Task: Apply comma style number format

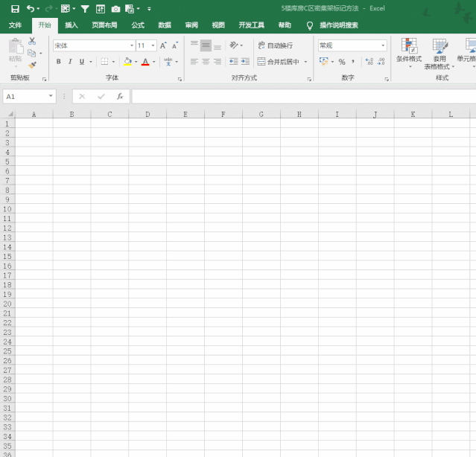Action: coord(353,62)
